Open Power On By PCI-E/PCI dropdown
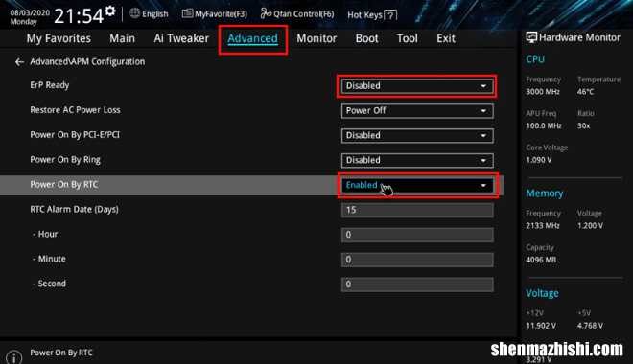The image size is (633, 364). click(x=417, y=135)
